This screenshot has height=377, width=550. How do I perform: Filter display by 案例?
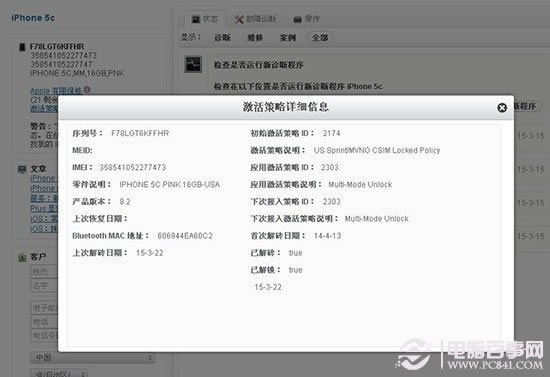coord(288,38)
